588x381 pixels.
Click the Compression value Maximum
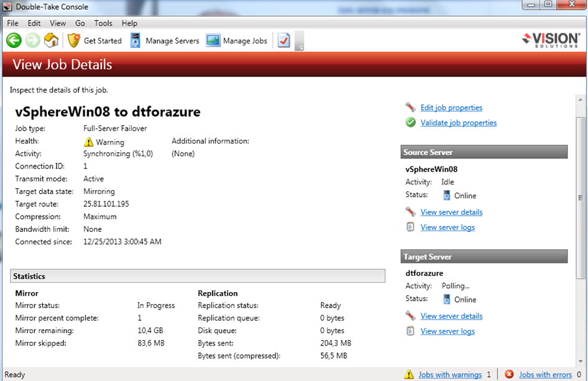[100, 216]
